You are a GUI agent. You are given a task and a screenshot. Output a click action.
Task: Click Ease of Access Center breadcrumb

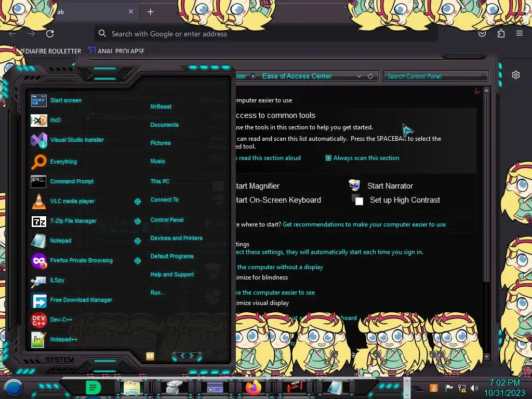[297, 76]
